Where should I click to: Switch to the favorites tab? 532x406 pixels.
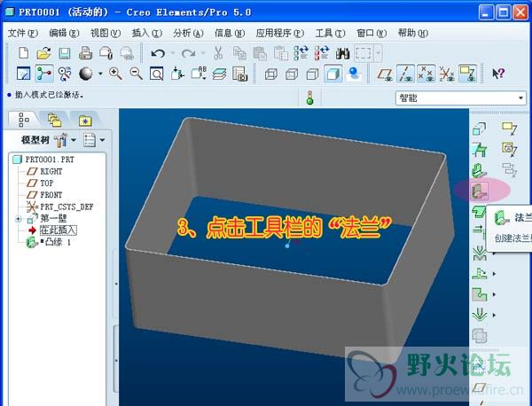(x=85, y=120)
